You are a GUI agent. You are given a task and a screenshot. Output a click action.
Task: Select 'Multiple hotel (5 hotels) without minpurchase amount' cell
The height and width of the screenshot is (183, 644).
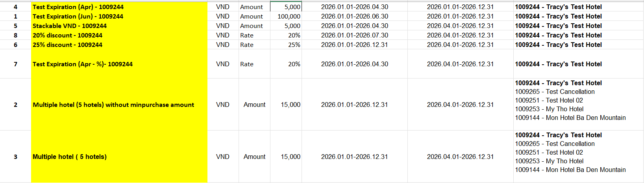(x=113, y=105)
